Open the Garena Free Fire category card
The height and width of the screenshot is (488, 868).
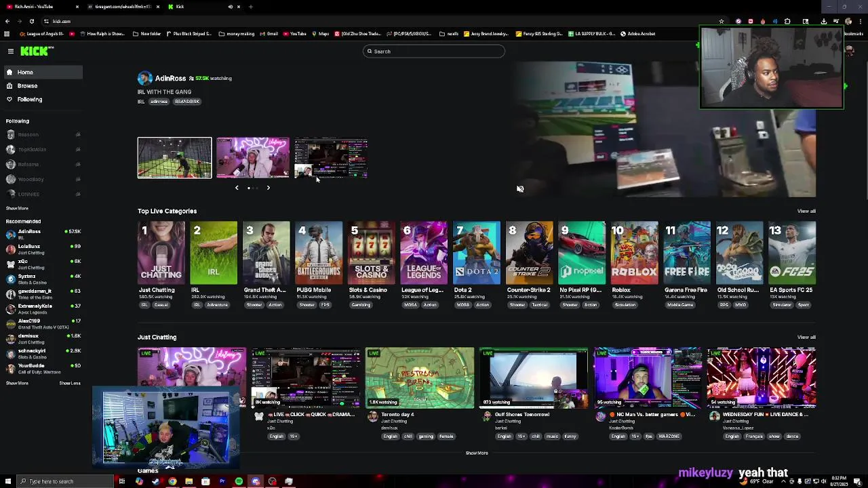pyautogui.click(x=687, y=252)
